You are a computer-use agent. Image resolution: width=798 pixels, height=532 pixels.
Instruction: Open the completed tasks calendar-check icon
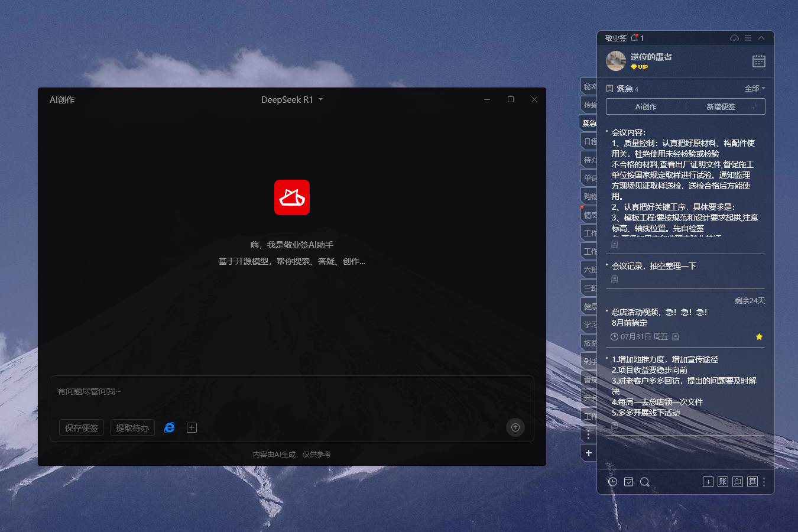[629, 482]
